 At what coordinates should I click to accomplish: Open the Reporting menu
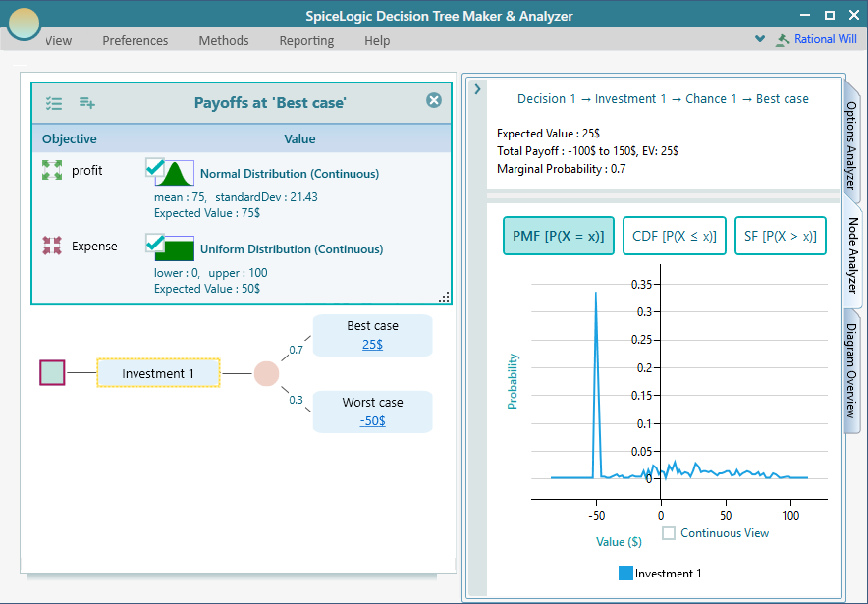pyautogui.click(x=306, y=40)
